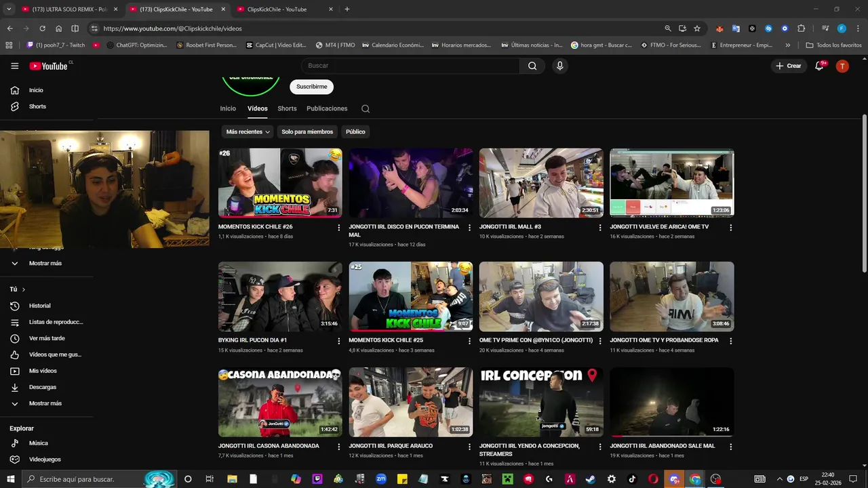Image resolution: width=868 pixels, height=488 pixels.
Task: Open IRL CONCEPCION video thumbnail
Action: tap(541, 402)
